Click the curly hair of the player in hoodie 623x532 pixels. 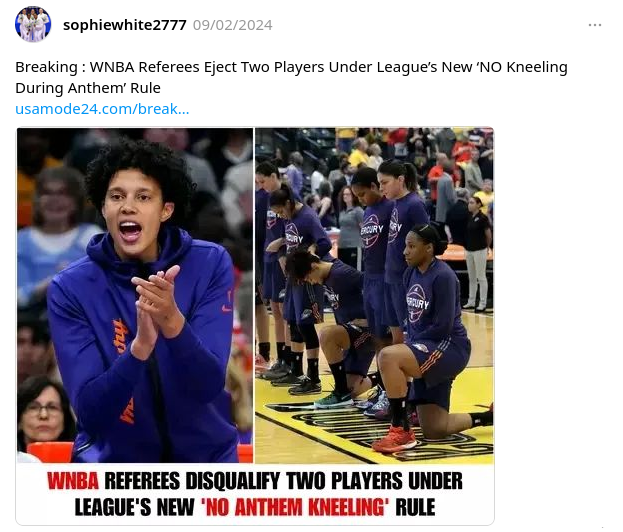[139, 167]
